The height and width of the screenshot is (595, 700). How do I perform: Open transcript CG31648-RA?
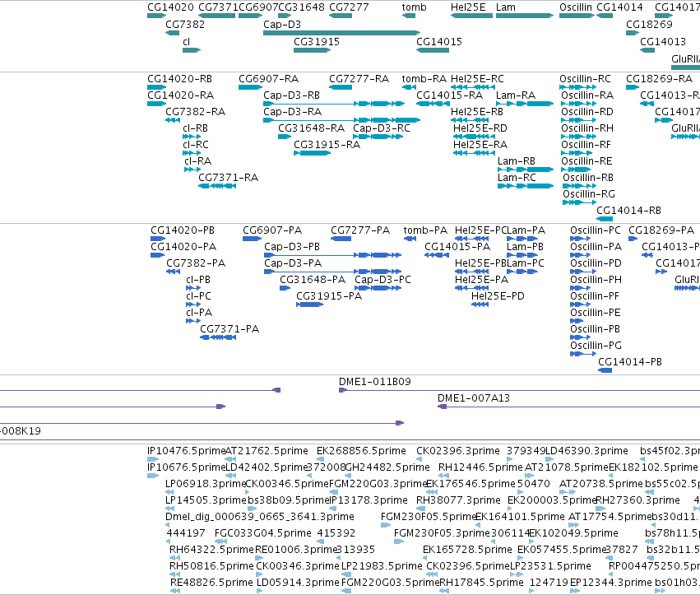pos(311,128)
